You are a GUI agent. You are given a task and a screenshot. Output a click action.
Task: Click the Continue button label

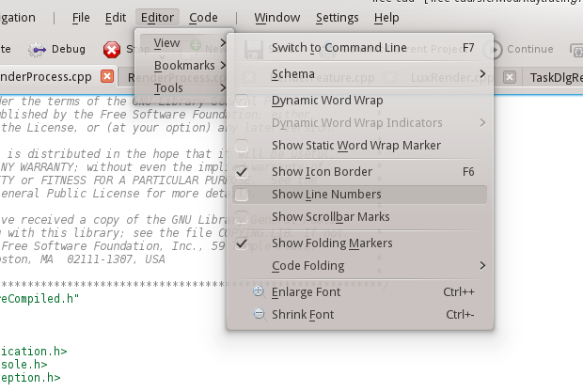coord(530,49)
